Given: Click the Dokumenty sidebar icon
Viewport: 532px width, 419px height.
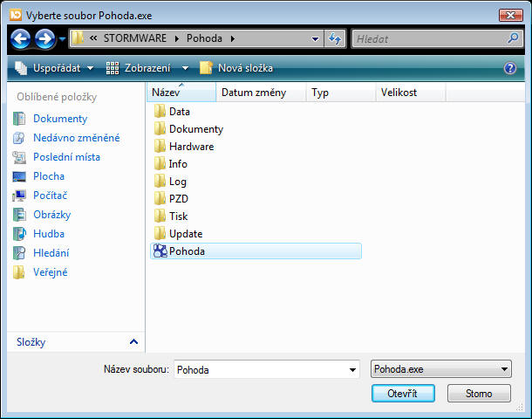Looking at the screenshot, I should point(19,119).
